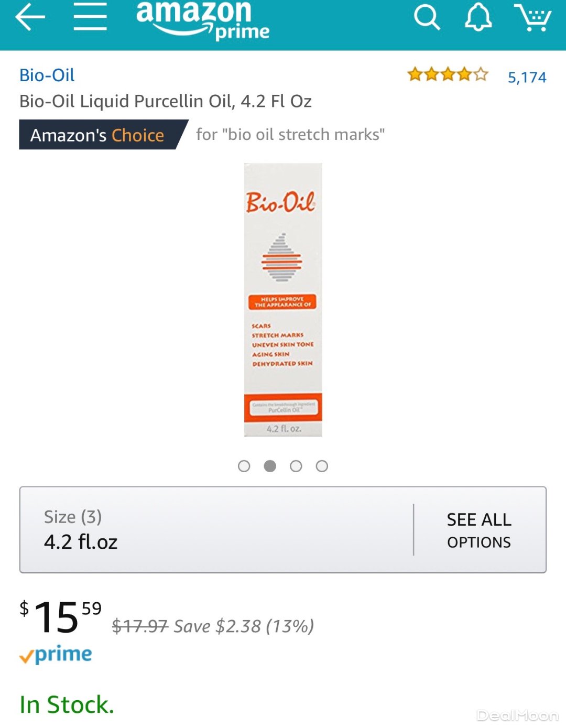Tap the Amazon Prime logo

[202, 20]
